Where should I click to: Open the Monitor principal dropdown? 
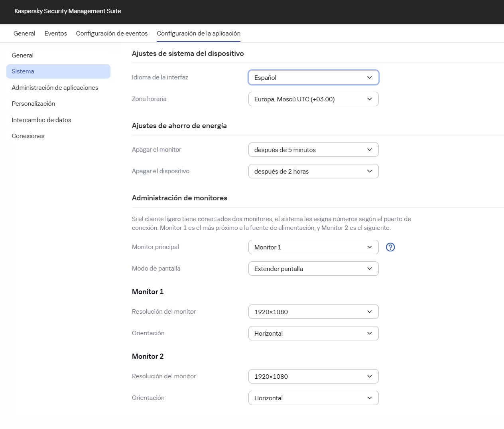[313, 247]
